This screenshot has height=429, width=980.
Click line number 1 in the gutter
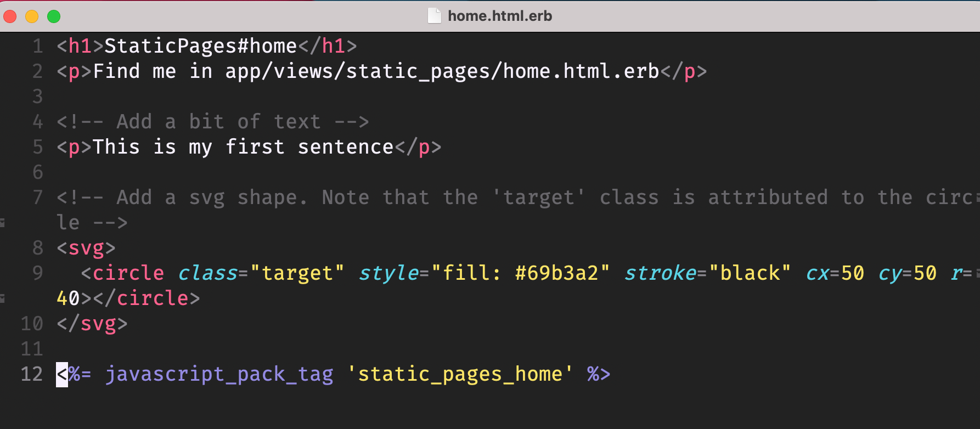point(37,46)
